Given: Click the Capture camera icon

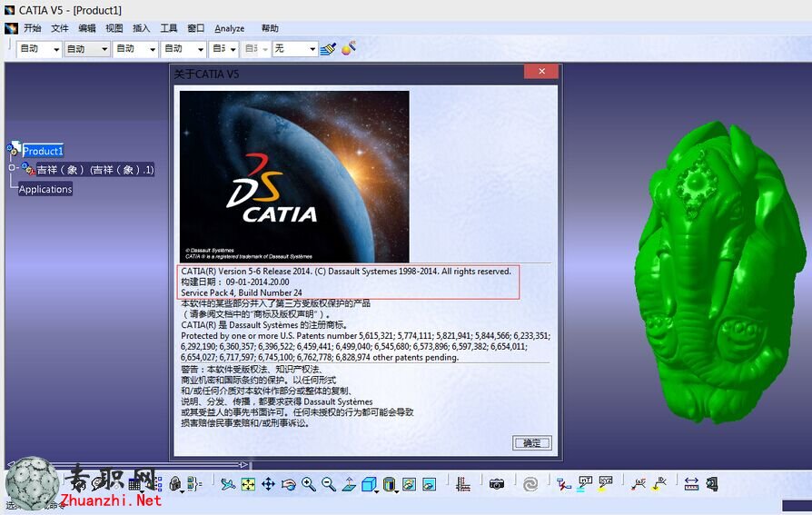Looking at the screenshot, I should click(497, 484).
